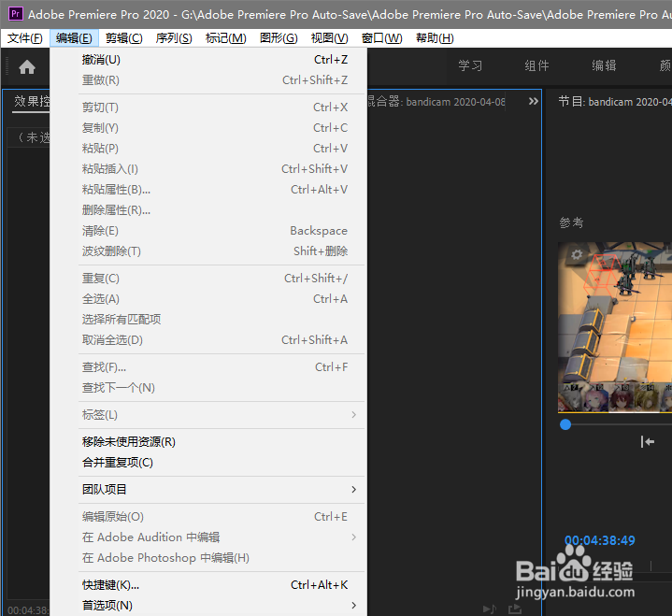Open the 文件(F) menu
This screenshot has height=616, width=672.
[x=25, y=38]
